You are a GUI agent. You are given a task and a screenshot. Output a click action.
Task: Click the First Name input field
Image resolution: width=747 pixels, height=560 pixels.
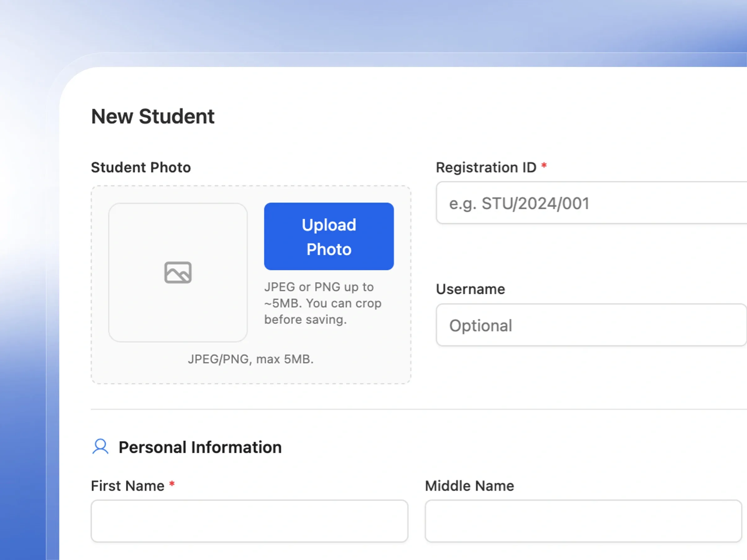[x=250, y=521]
